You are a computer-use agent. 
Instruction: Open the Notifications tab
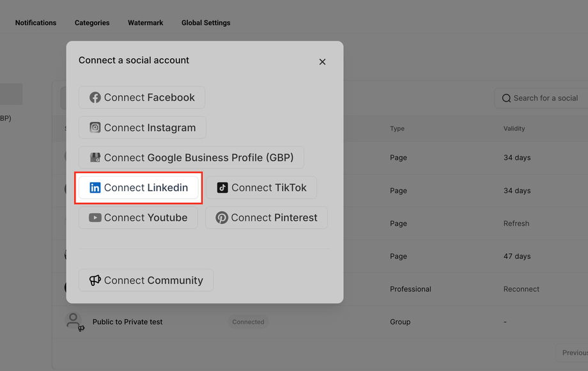[x=36, y=22]
